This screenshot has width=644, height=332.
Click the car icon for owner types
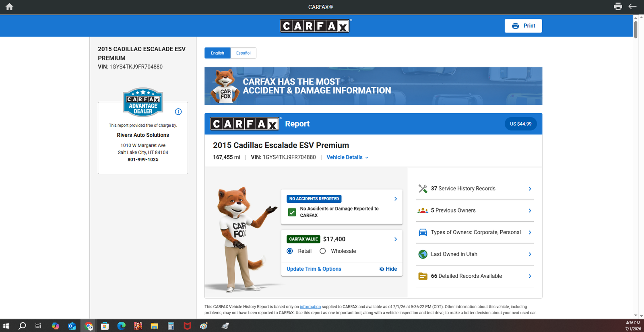click(x=423, y=233)
